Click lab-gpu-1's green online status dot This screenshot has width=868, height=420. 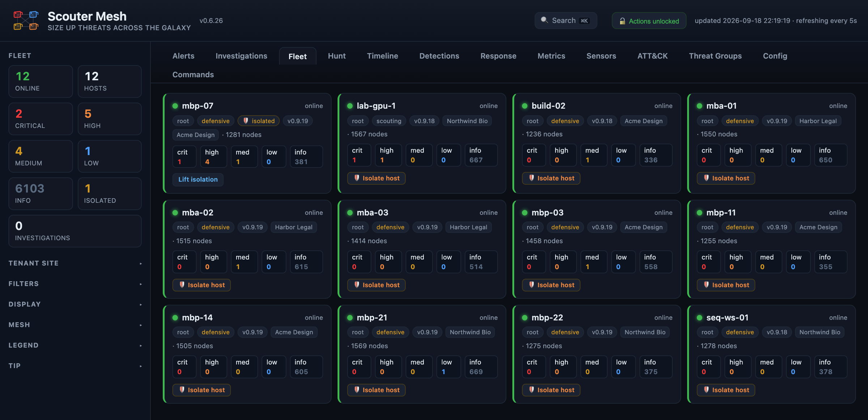tap(350, 106)
